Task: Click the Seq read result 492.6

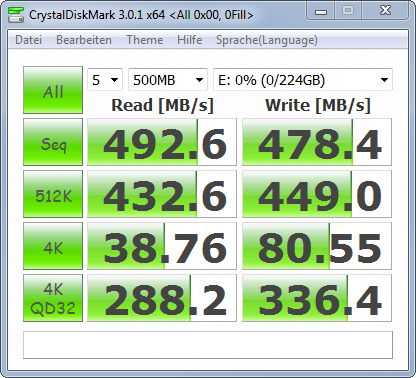Action: [x=162, y=142]
